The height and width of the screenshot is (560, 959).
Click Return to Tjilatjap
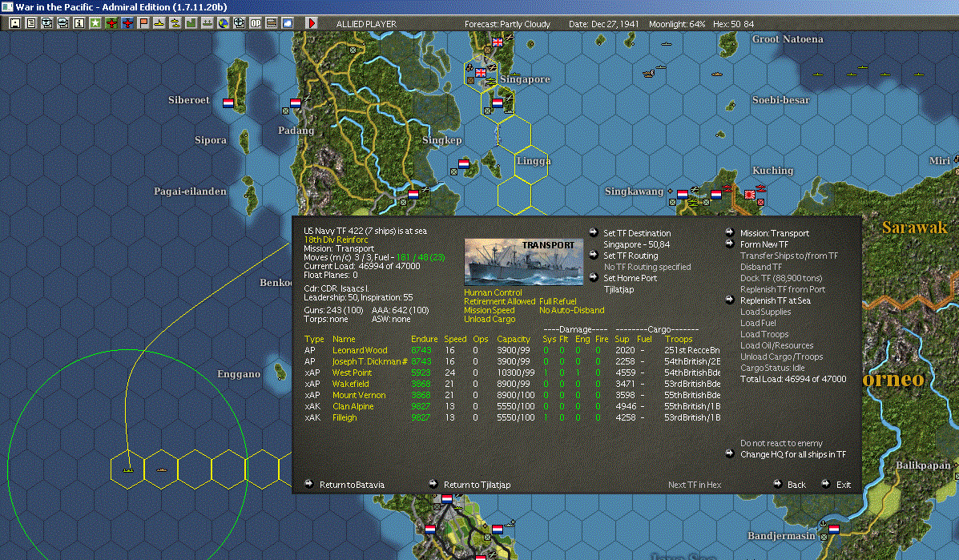pyautogui.click(x=477, y=485)
